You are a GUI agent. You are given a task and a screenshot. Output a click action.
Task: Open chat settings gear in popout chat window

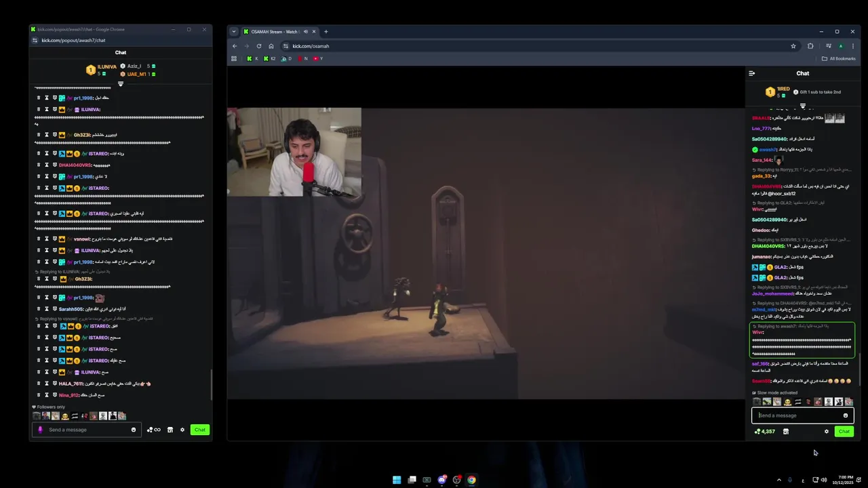pyautogui.click(x=182, y=430)
